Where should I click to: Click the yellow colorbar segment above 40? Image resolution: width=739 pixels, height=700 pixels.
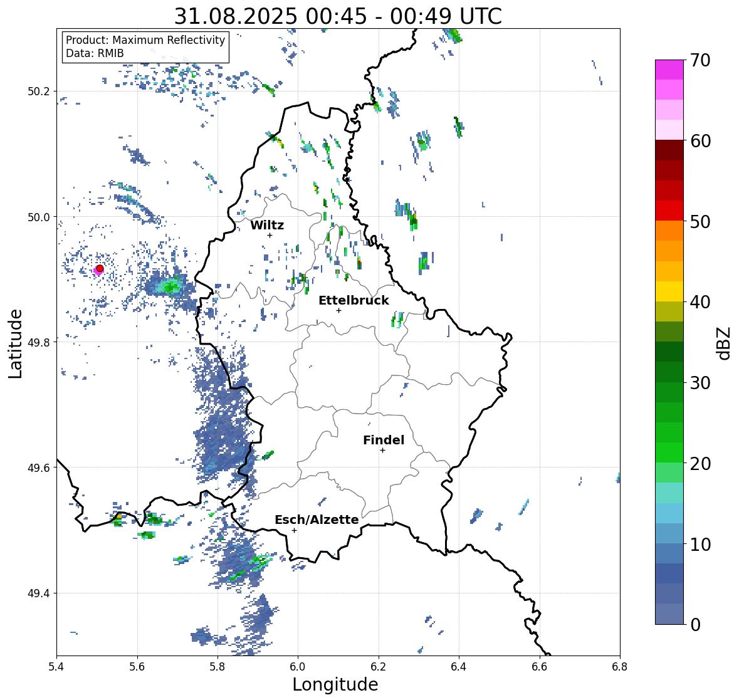click(x=669, y=291)
